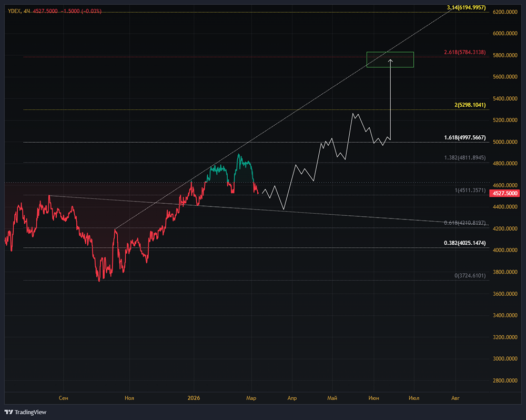This screenshot has height=420, width=526.
Task: Select the 1.618(4997.5667) Fibonacci level label
Action: 464,138
